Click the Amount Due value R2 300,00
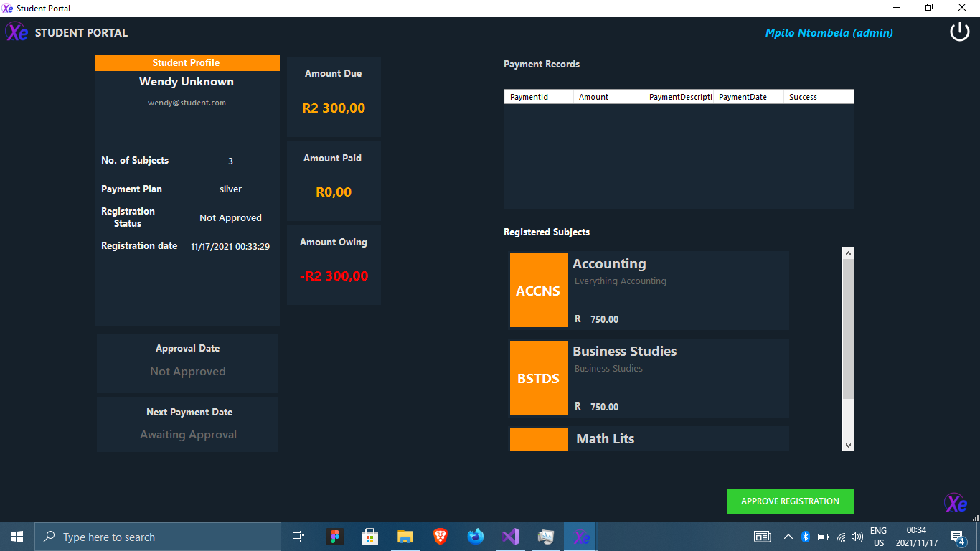 [x=334, y=108]
